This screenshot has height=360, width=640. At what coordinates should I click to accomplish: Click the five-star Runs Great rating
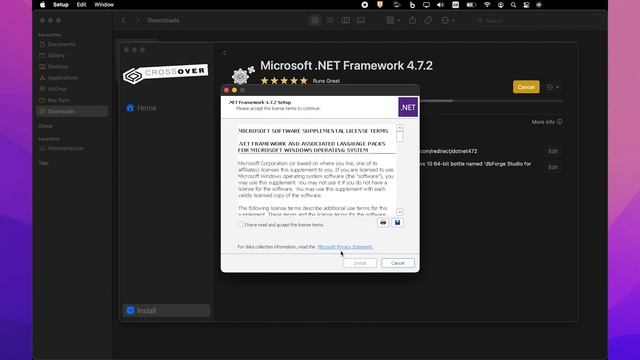click(x=284, y=81)
